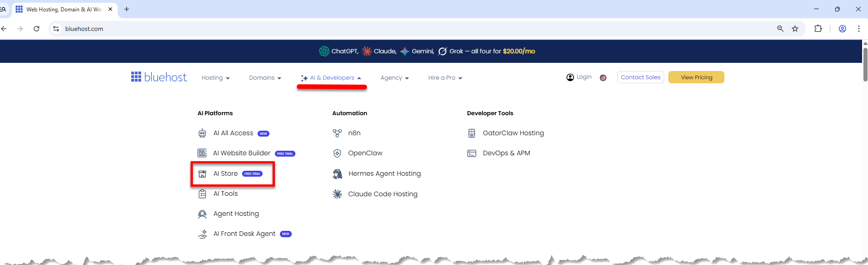This screenshot has height=265, width=868.
Task: Collapse the AI & Developers menu
Action: (331, 78)
